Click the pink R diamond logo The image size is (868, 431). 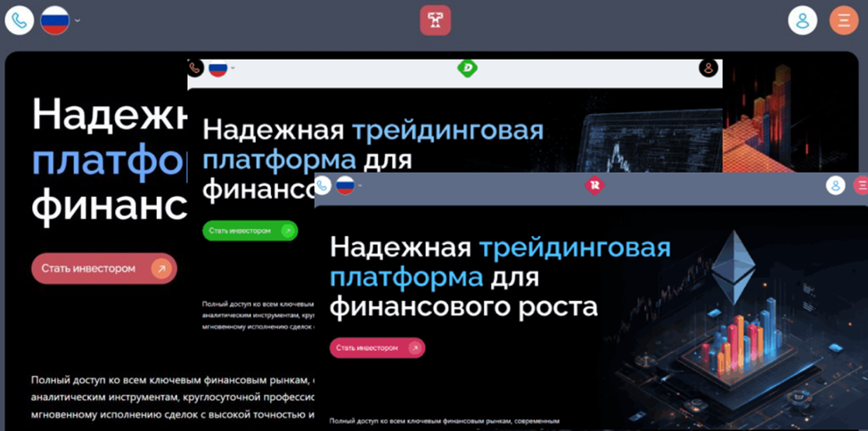click(x=594, y=186)
